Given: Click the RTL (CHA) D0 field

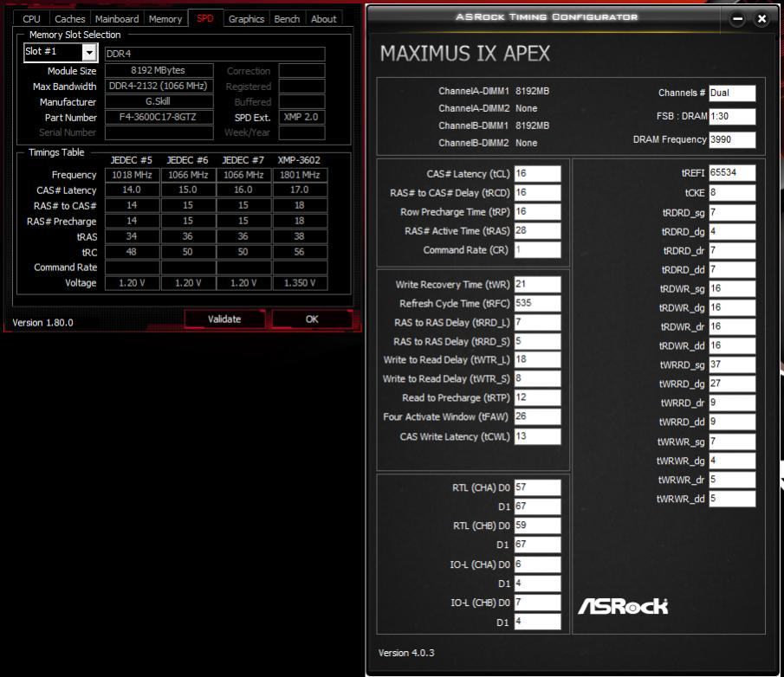Looking at the screenshot, I should point(537,487).
